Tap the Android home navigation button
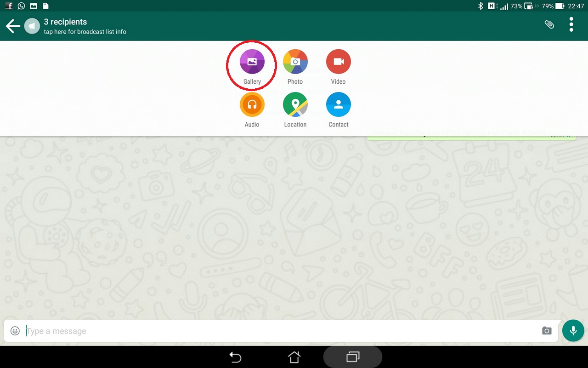 [x=294, y=357]
